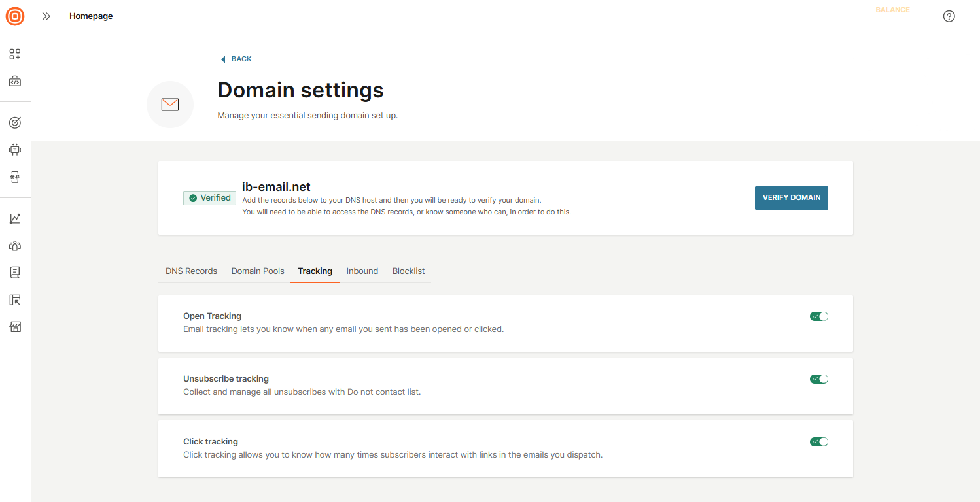Open the people group icon in sidebar
The image size is (980, 502).
(15, 246)
